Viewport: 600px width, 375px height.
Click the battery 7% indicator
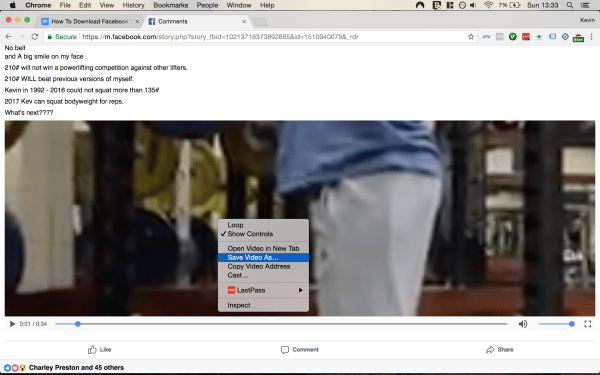510,5
